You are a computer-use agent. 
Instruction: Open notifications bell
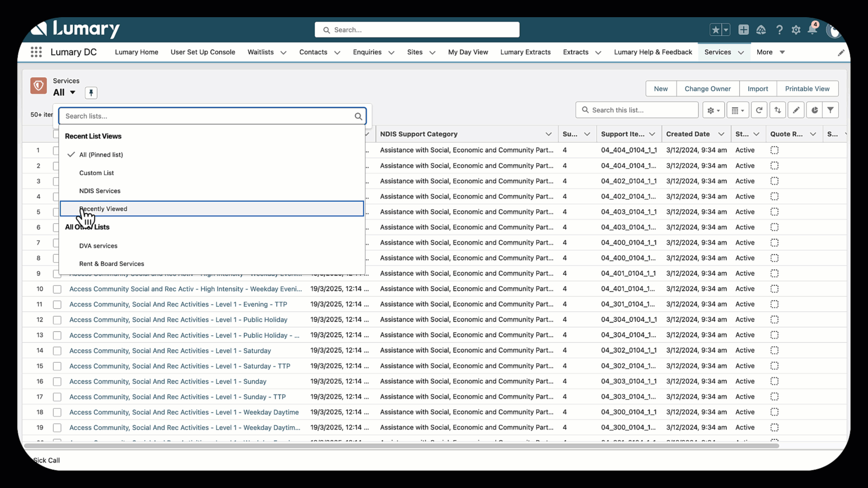[812, 30]
